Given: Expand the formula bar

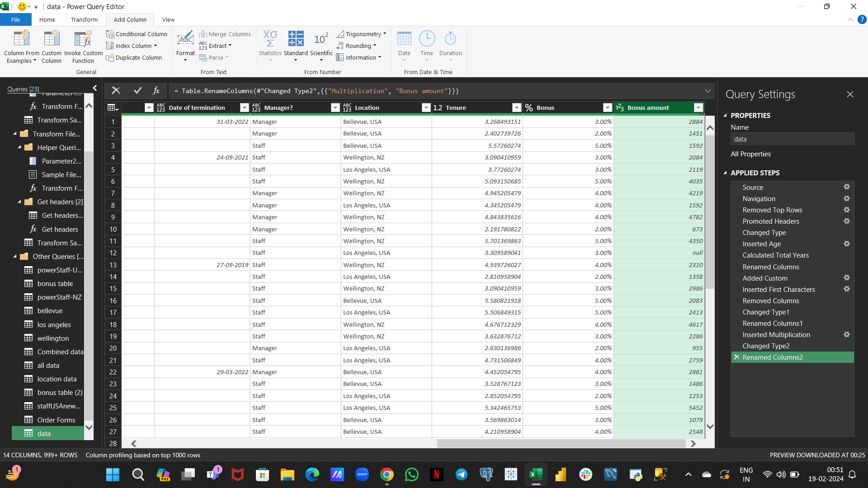Looking at the screenshot, I should click(708, 90).
